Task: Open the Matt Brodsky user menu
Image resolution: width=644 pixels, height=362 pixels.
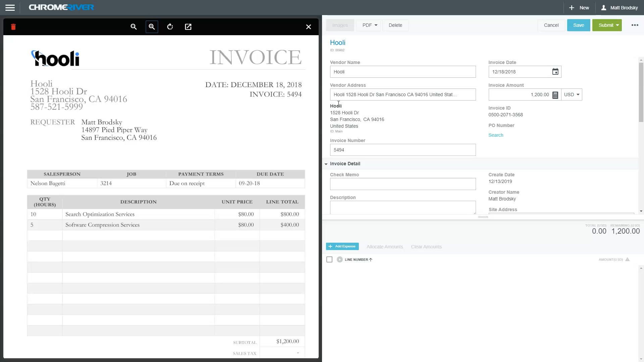Action: (x=620, y=8)
